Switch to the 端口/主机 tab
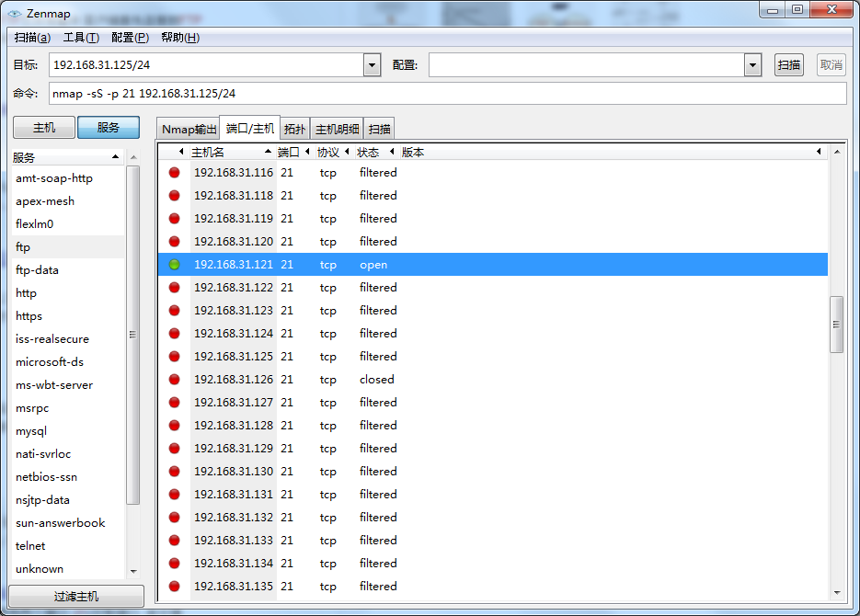 pyautogui.click(x=250, y=128)
